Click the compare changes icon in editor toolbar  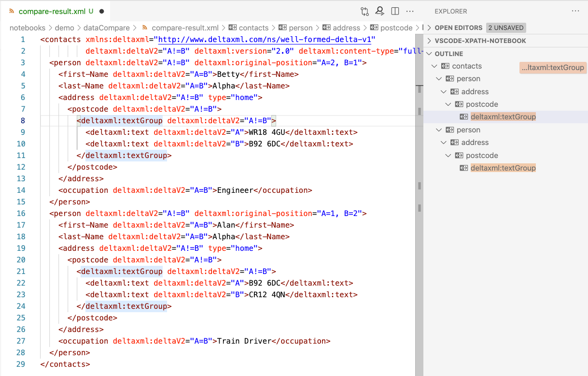(364, 11)
